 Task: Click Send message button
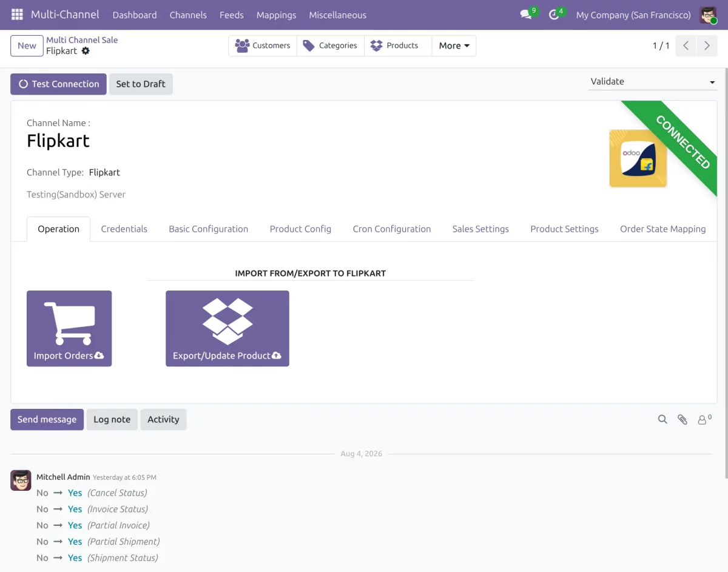tap(47, 419)
